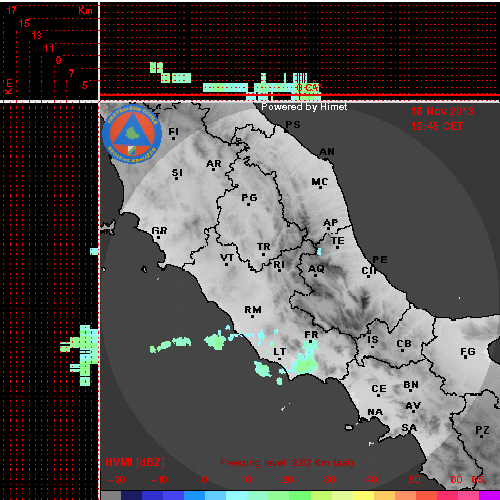The image size is (500, 500).
Task: Click the -10 dBZ scale value
Action: point(159,480)
